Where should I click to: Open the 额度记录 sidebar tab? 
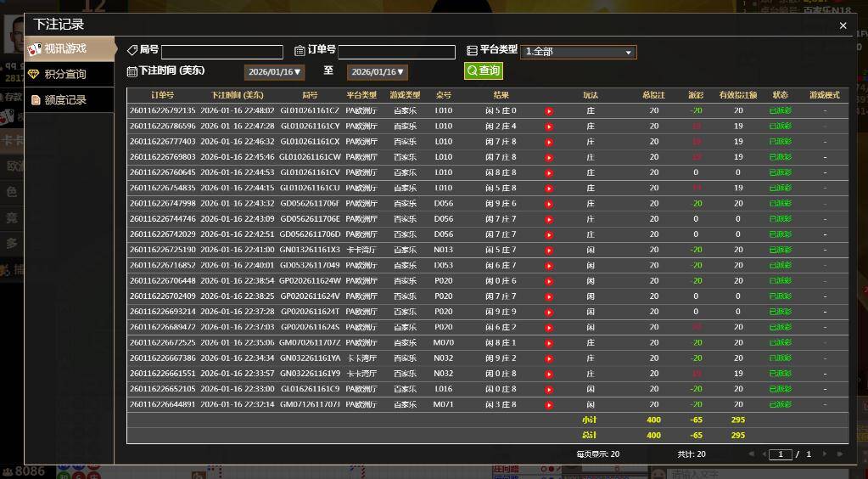coord(69,100)
